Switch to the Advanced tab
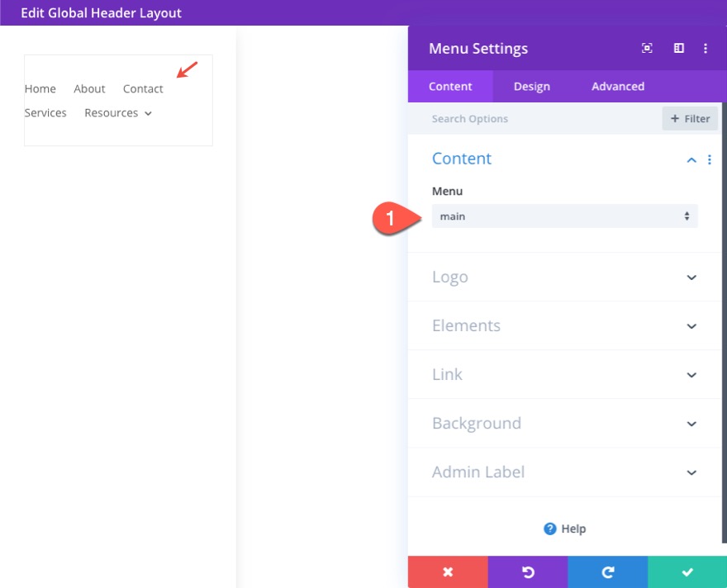Image resolution: width=727 pixels, height=588 pixels. pyautogui.click(x=617, y=86)
